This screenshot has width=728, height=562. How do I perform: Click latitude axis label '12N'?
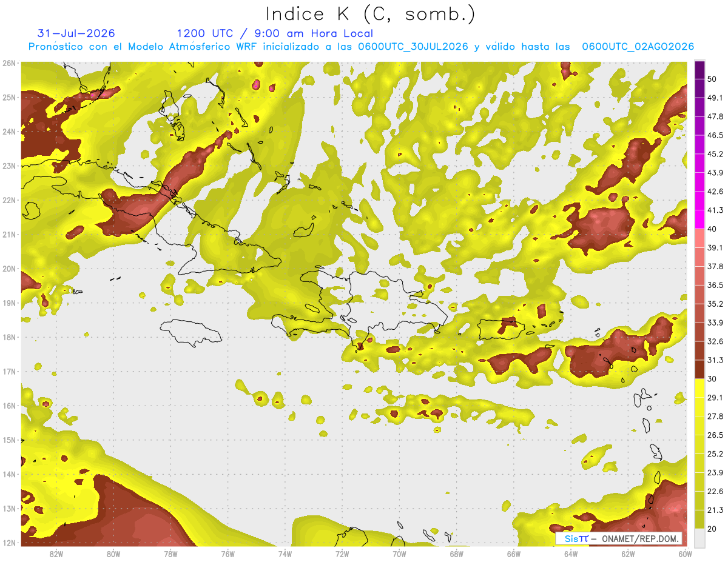[8, 543]
